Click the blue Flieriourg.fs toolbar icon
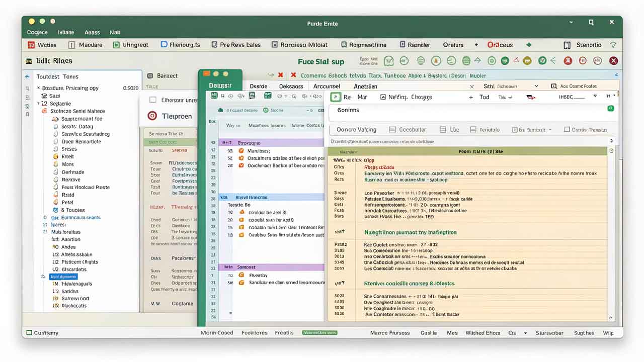Viewport: 644px width, 362px height. click(164, 44)
